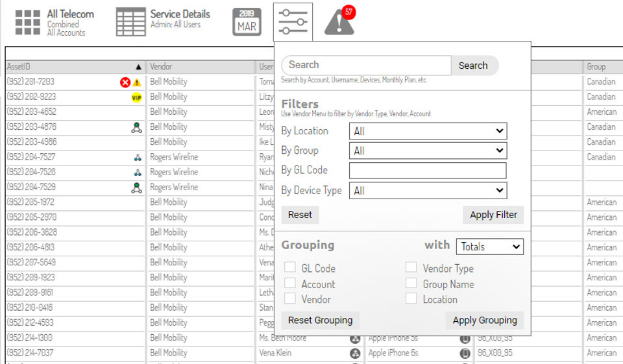The image size is (623, 364).
Task: Click the AssetID column header label
Action: [x=19, y=67]
